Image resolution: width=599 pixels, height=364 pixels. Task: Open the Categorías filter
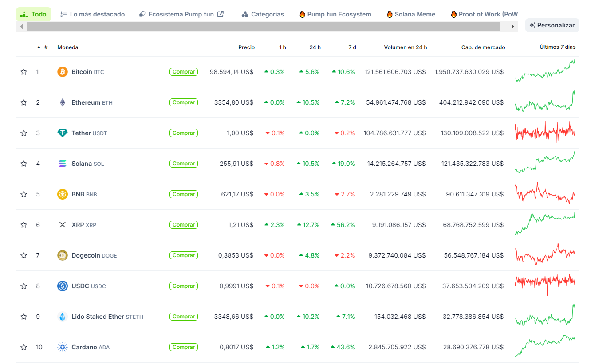point(263,14)
